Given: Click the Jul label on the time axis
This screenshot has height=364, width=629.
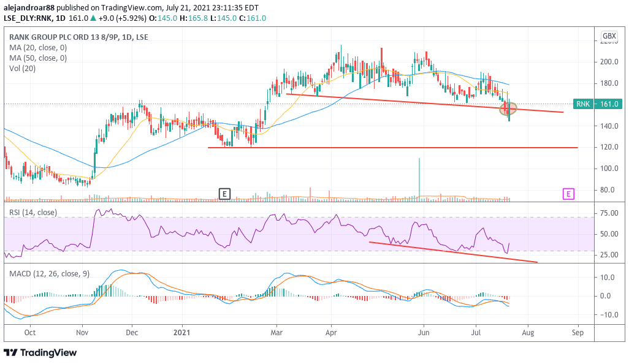Looking at the screenshot, I should tap(476, 333).
